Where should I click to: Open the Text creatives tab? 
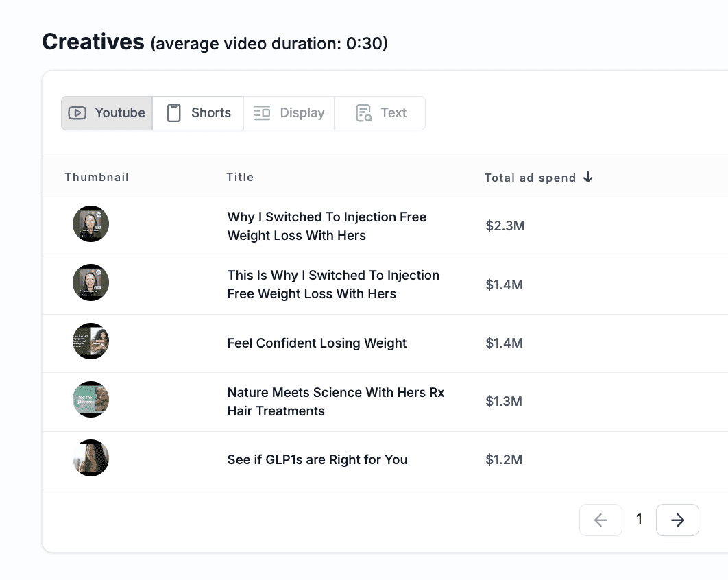[x=380, y=113]
